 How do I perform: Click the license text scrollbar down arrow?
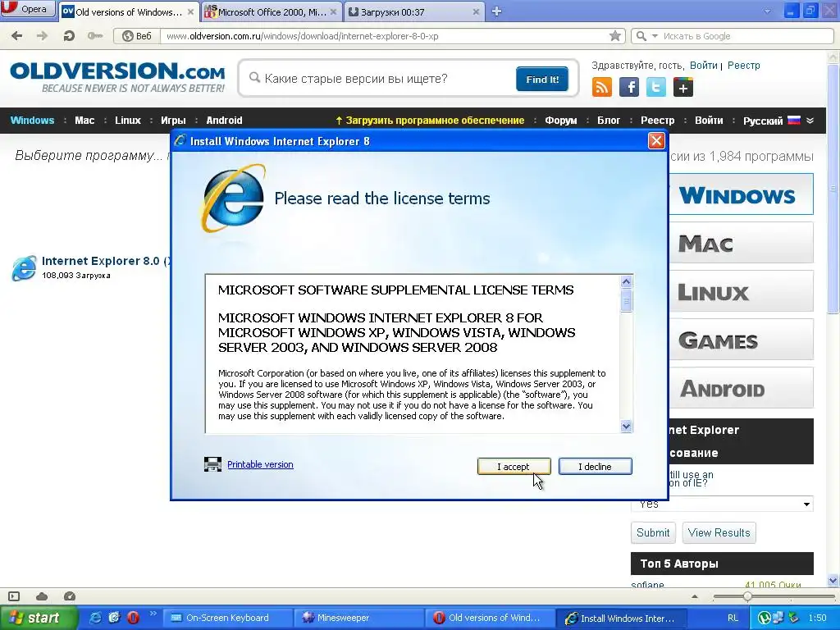(626, 427)
